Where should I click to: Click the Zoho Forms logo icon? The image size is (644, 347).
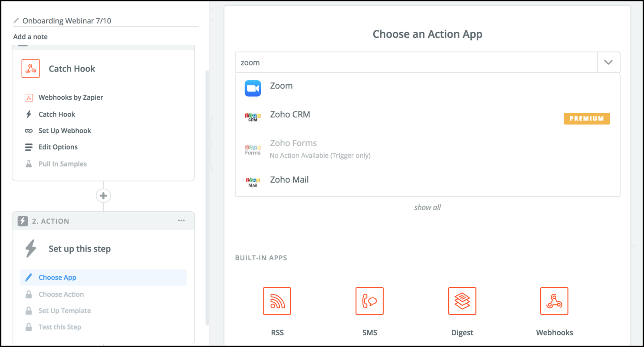[253, 150]
